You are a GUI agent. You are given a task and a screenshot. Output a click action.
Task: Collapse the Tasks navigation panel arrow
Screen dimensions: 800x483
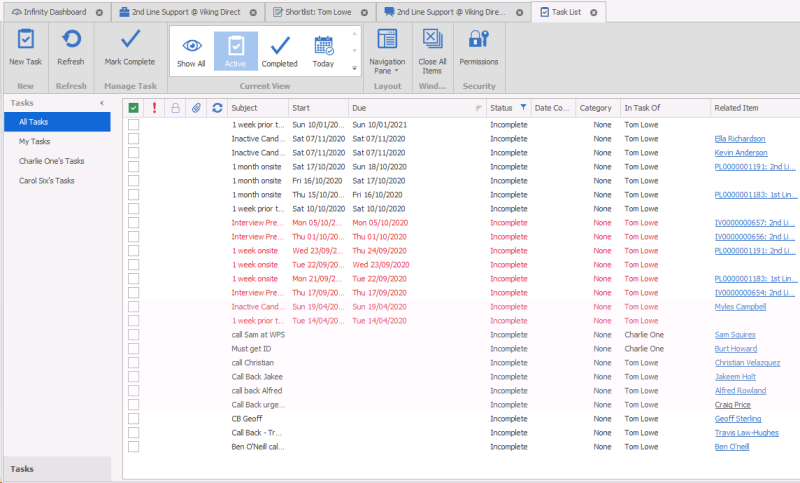pos(101,103)
